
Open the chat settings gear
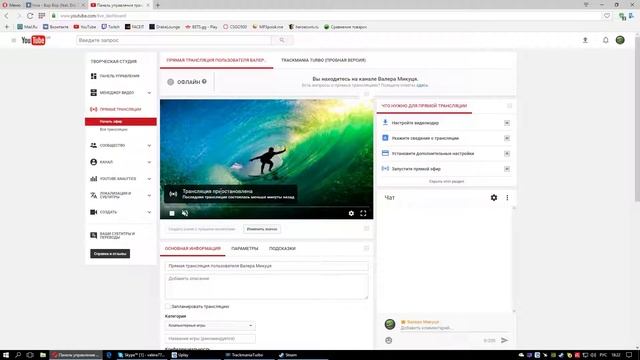click(493, 198)
